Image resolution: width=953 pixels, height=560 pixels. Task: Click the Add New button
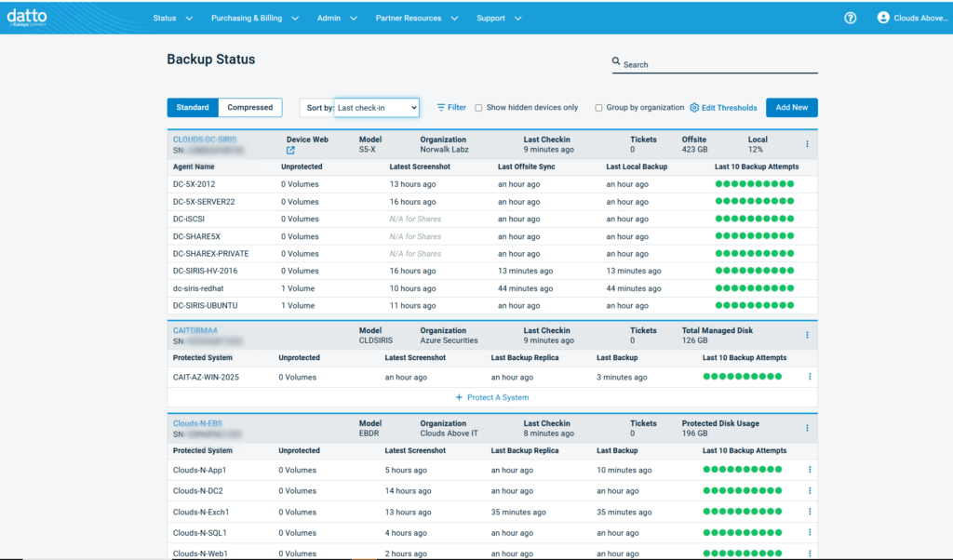coord(791,108)
